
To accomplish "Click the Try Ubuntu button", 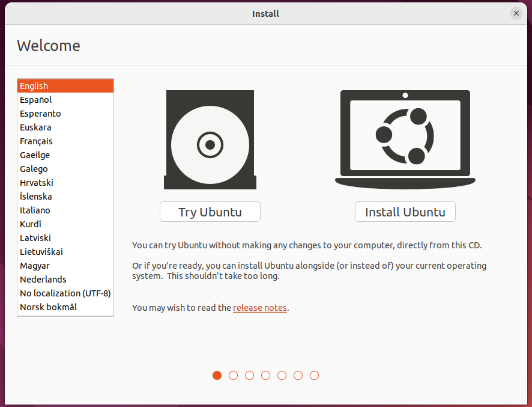I will pyautogui.click(x=210, y=212).
